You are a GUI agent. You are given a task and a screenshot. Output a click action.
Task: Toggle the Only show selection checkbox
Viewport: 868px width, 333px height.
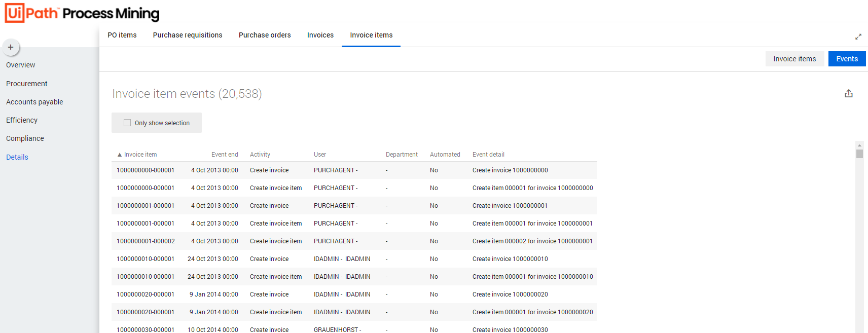[x=127, y=123]
